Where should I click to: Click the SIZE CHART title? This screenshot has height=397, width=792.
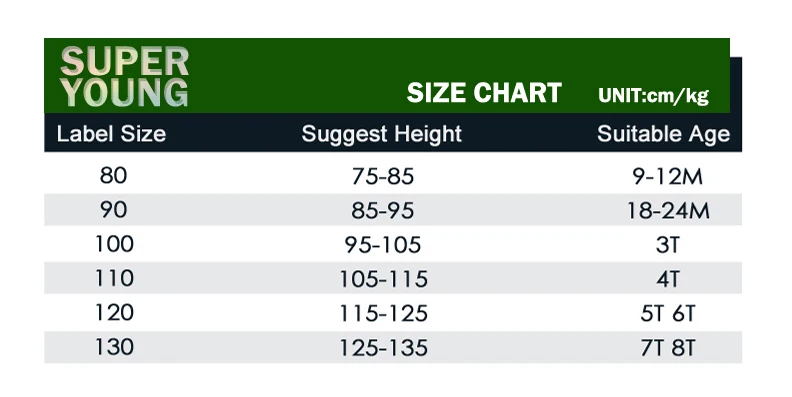[x=484, y=93]
